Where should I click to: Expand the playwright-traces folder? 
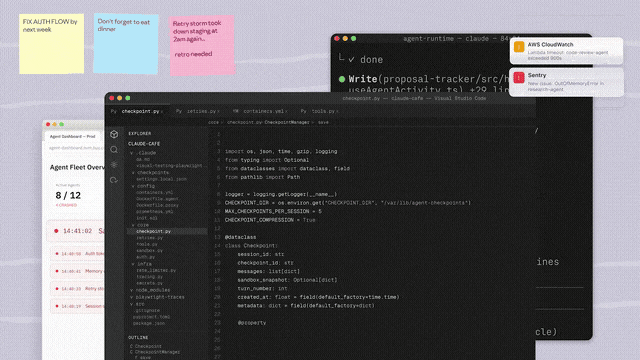point(131,297)
